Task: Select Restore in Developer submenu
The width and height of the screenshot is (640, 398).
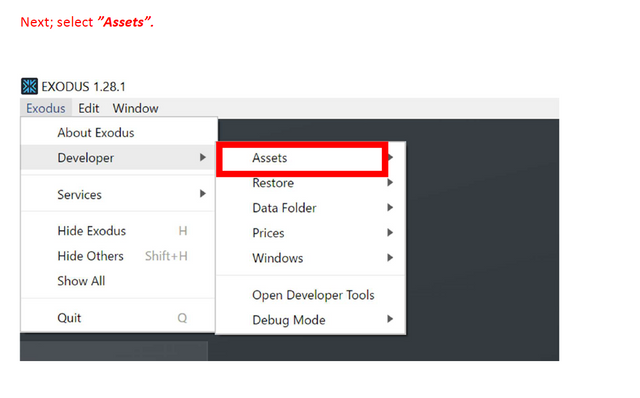Action: 311,183
